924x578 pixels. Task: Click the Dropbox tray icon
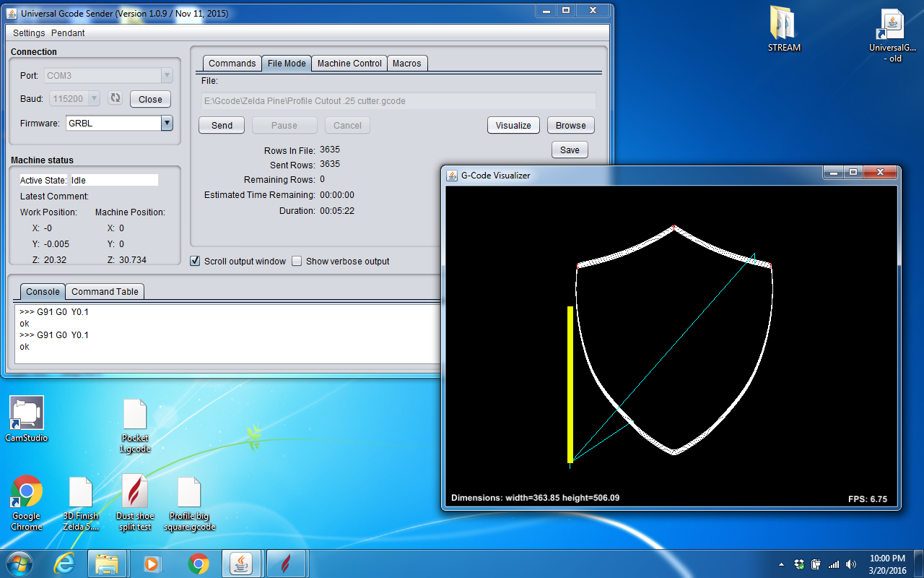click(798, 564)
